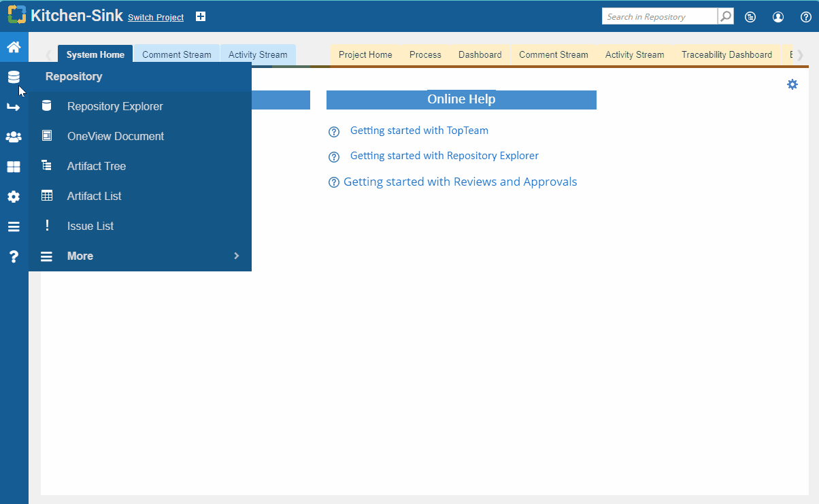
Task: Open the people group icon in the sidebar
Action: tap(14, 137)
